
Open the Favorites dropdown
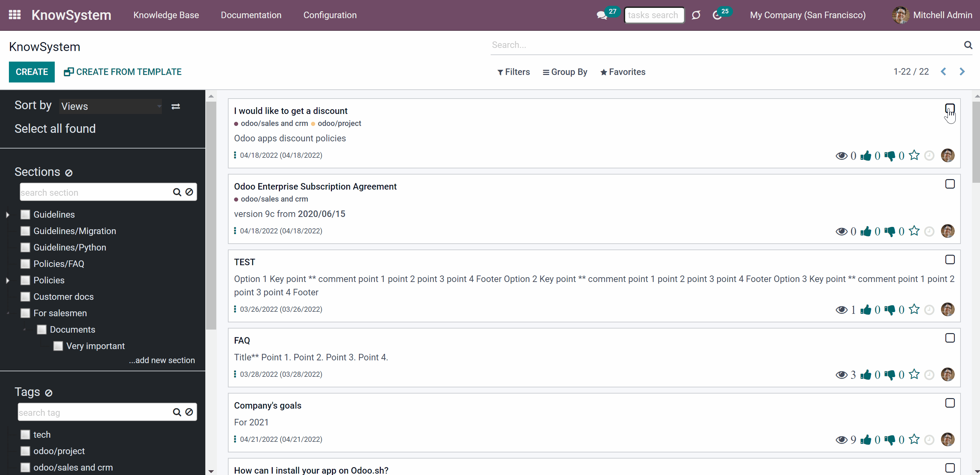pos(623,72)
